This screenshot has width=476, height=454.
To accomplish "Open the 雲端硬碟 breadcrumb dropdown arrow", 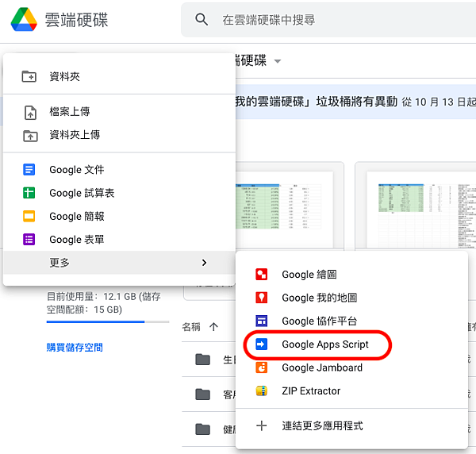I will pyautogui.click(x=278, y=61).
